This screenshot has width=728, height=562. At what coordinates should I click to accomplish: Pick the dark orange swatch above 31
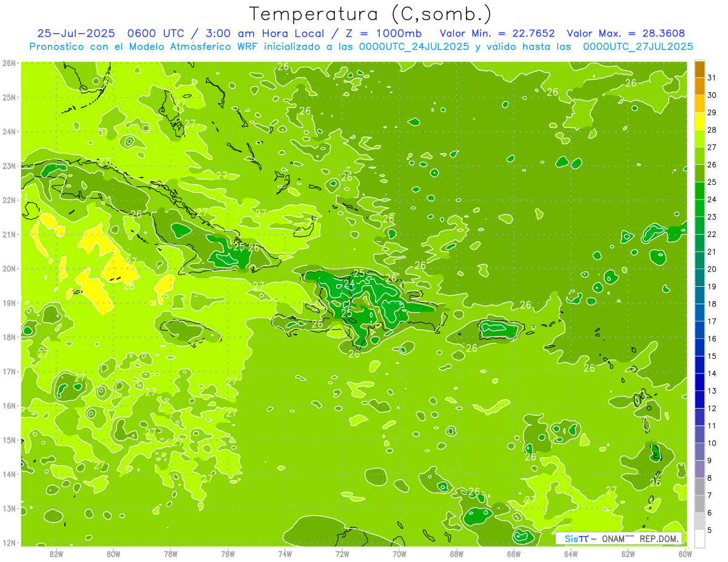point(699,69)
